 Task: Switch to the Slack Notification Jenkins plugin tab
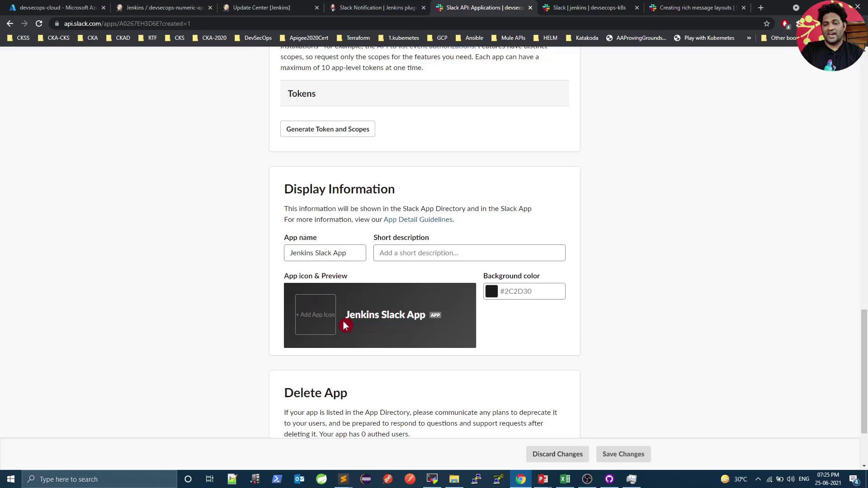(x=377, y=8)
